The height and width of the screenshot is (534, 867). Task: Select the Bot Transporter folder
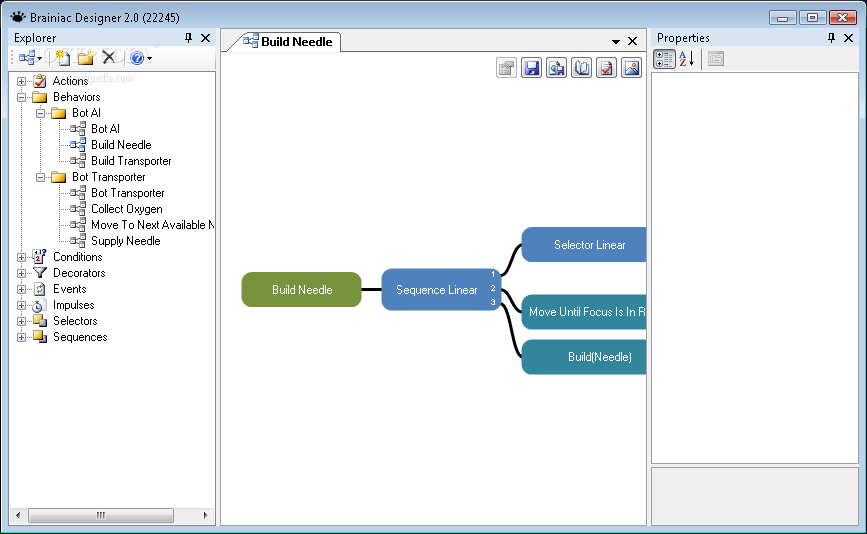point(108,177)
